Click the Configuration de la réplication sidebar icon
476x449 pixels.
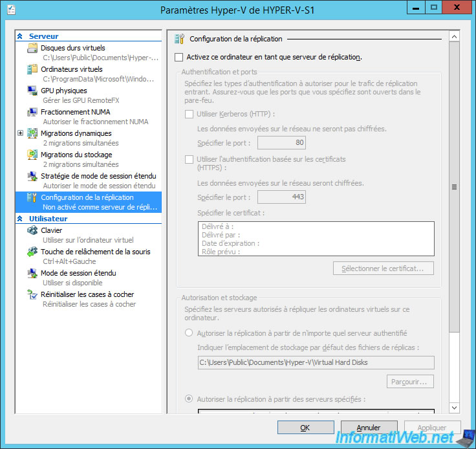32,197
